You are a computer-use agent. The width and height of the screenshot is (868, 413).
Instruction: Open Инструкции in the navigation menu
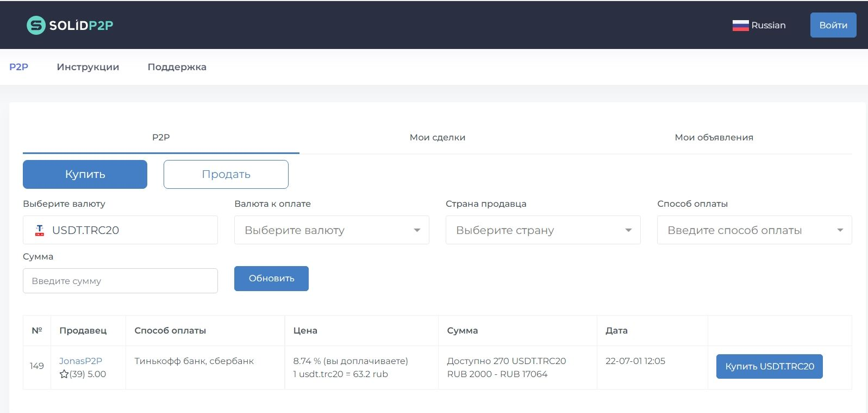coord(88,67)
